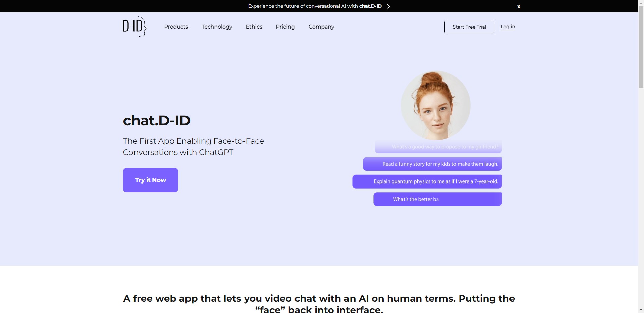This screenshot has height=313, width=644.
Task: Click the Log in link
Action: [x=507, y=27]
